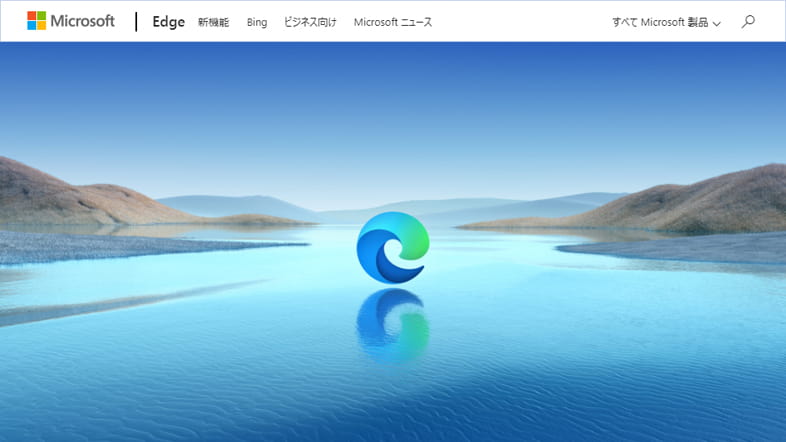Open the Edge home link
This screenshot has width=786, height=442.
point(168,22)
